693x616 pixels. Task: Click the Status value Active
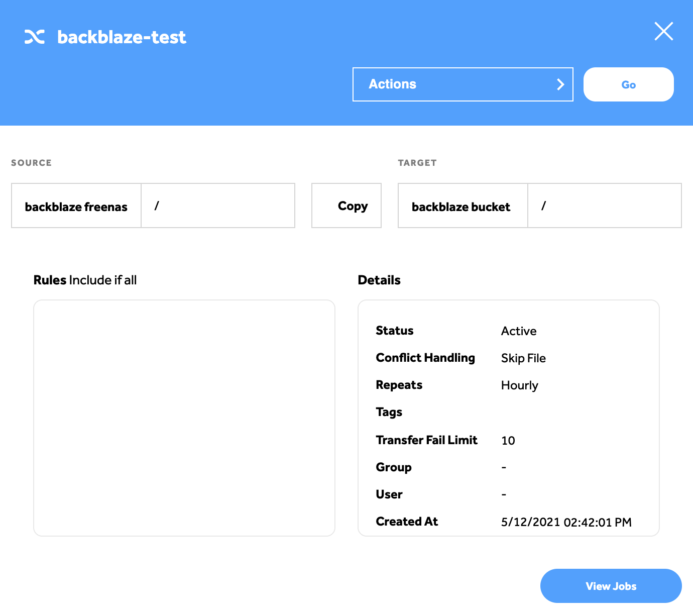519,331
